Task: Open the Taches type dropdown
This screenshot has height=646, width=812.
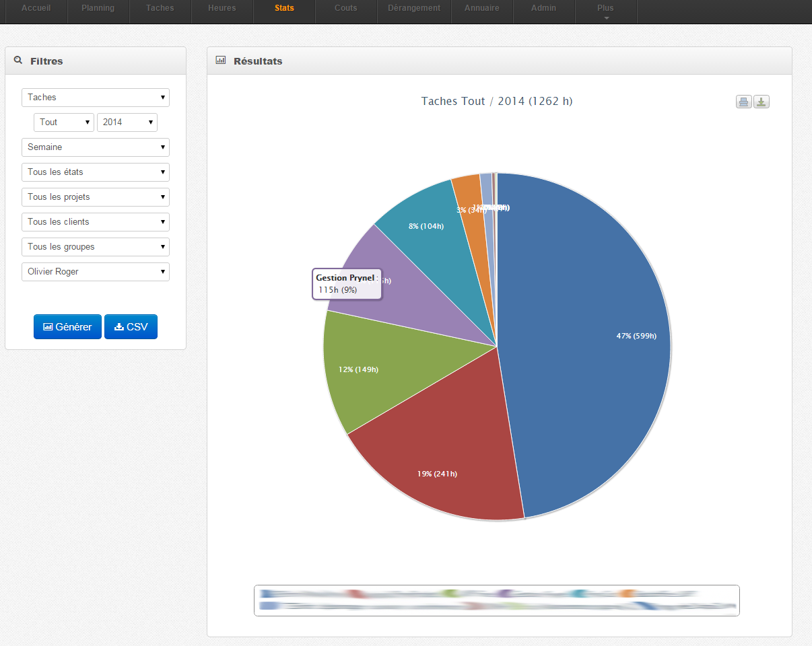Action: 96,98
